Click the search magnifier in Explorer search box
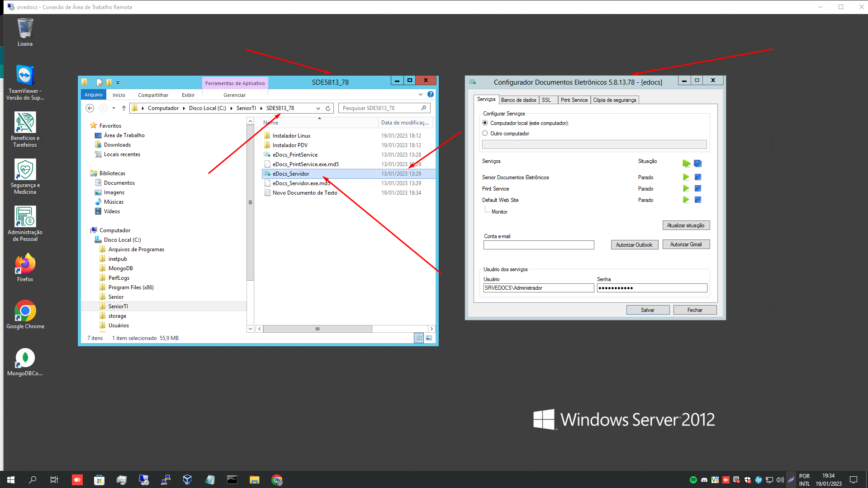This screenshot has width=868, height=488. coord(423,108)
